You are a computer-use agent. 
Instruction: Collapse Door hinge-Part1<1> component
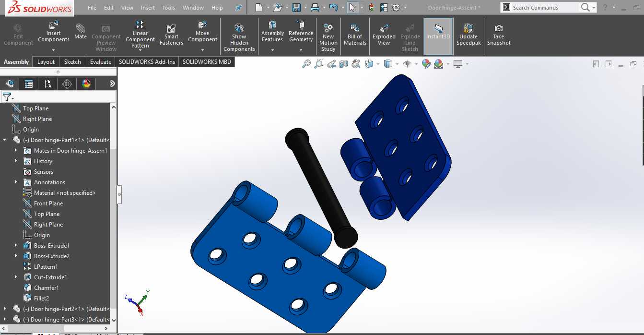(5, 140)
